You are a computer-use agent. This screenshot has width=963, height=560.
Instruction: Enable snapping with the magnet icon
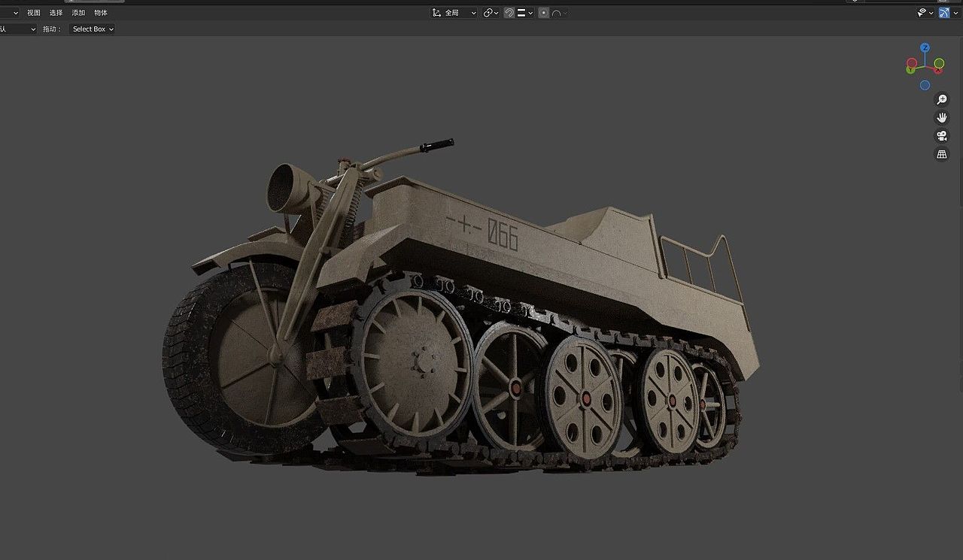tap(509, 12)
